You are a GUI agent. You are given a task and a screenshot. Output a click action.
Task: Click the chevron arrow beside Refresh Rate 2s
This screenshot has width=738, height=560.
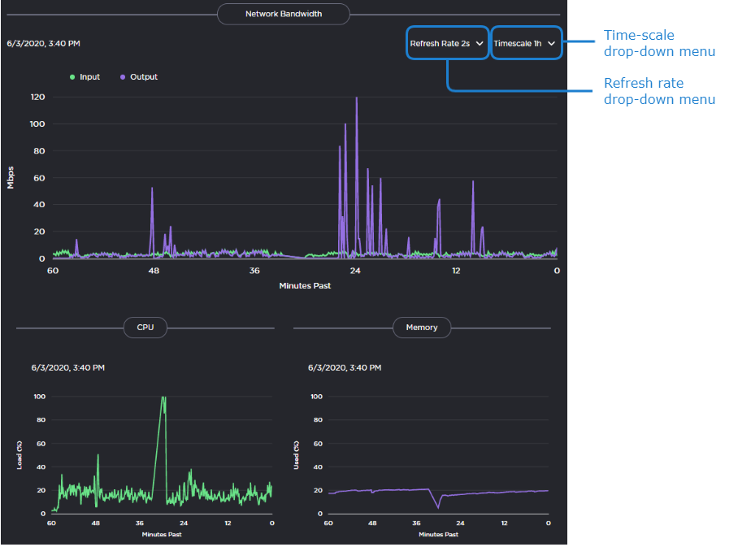tap(480, 43)
